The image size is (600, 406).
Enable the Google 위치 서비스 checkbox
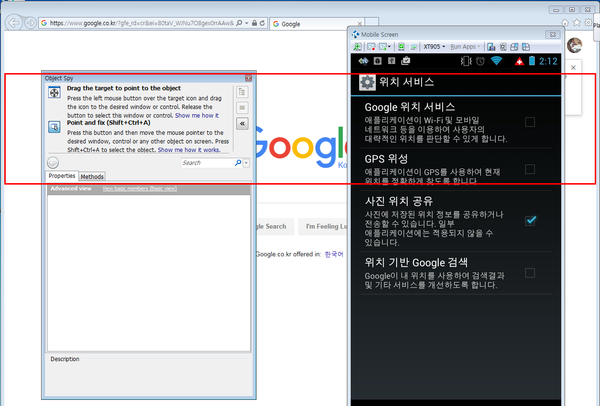click(530, 122)
